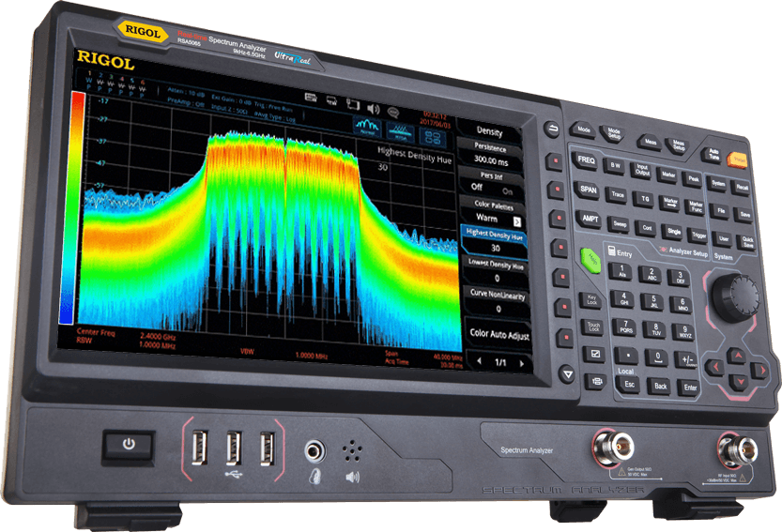The height and width of the screenshot is (532, 782).
Task: Push the display-chart icon key
Action: tap(594, 354)
